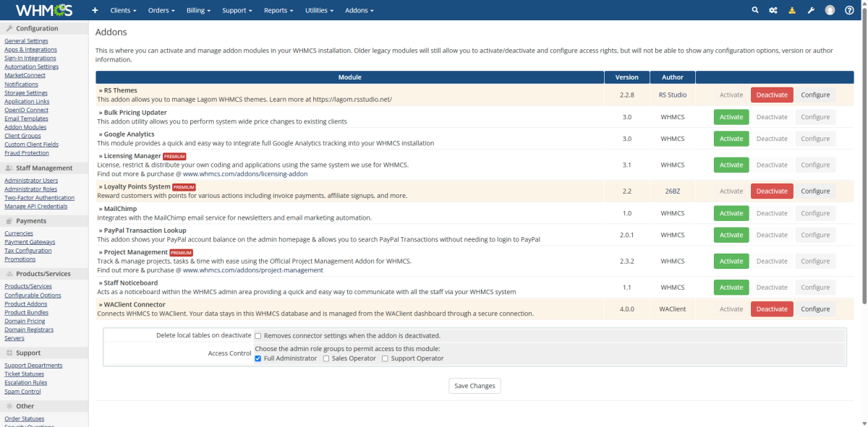Open the help question mark icon
Viewport: 868px width, 427px height.
[849, 10]
